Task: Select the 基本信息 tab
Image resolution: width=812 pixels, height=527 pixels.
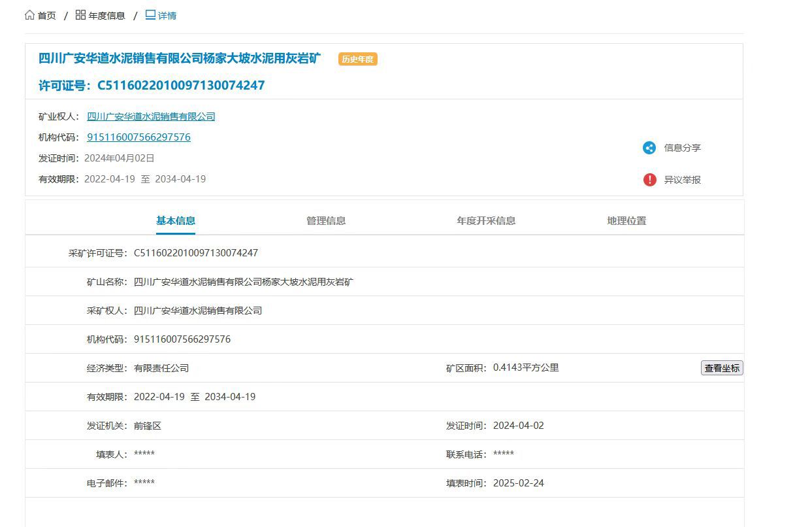Action: pyautogui.click(x=176, y=221)
